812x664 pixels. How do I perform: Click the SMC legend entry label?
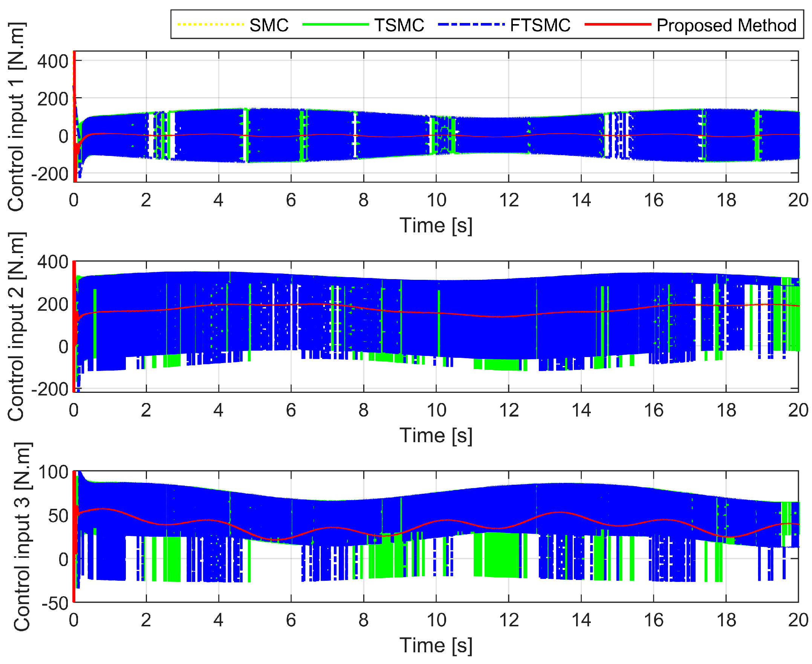(x=269, y=26)
